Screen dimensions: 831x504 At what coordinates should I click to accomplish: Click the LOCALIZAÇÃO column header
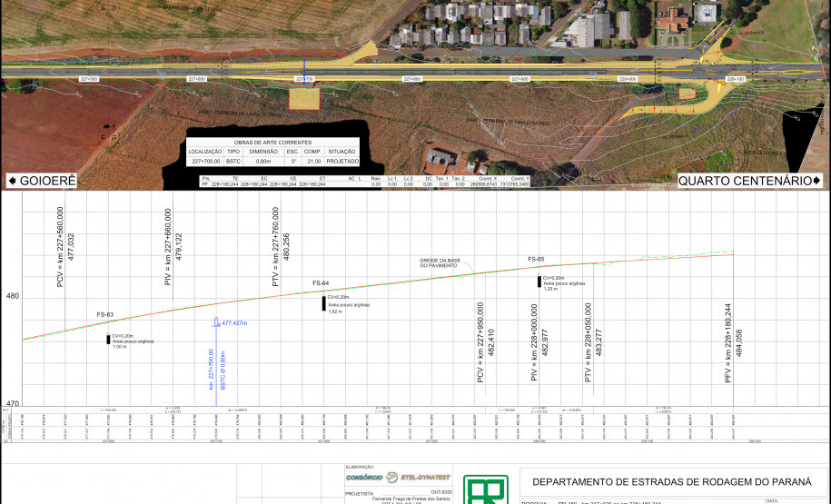(x=205, y=152)
